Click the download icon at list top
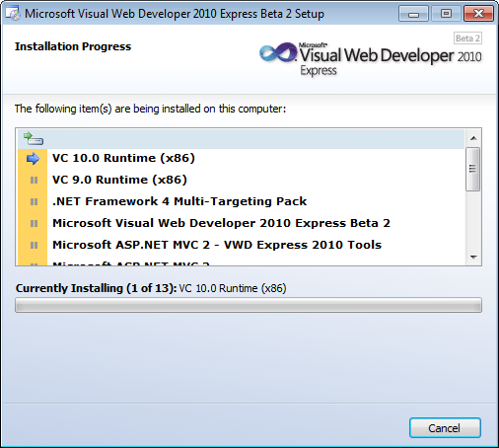 (34, 138)
